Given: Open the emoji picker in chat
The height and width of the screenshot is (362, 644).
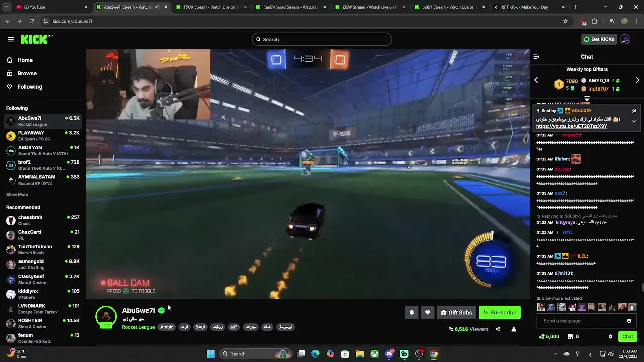Looking at the screenshot, I should (629, 321).
